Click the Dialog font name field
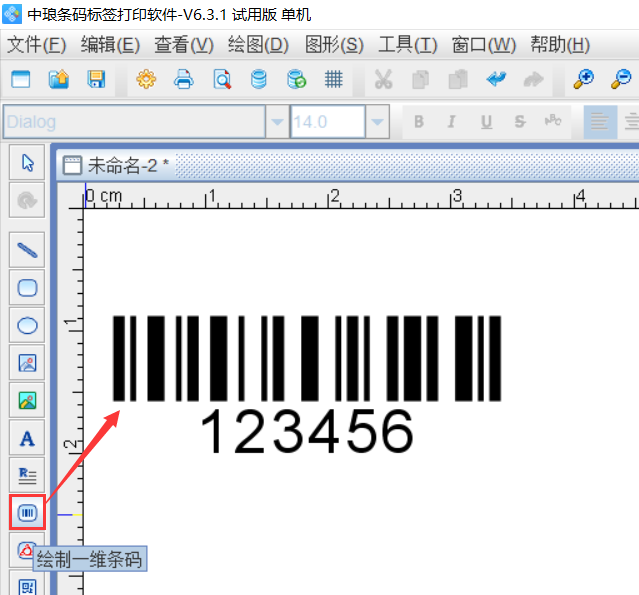 click(134, 121)
